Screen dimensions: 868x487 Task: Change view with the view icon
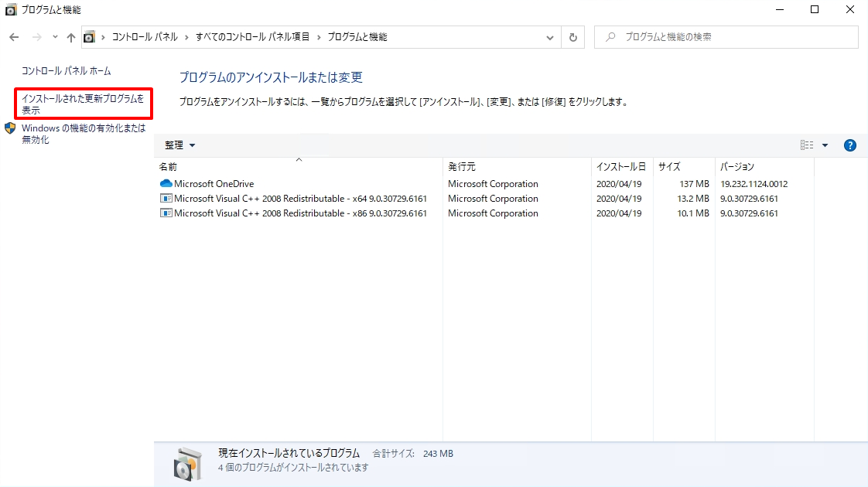click(807, 145)
